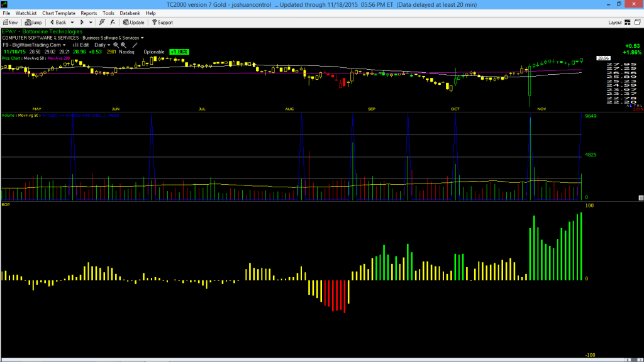
Task: Open the fx formula editor icon
Action: coord(113,23)
